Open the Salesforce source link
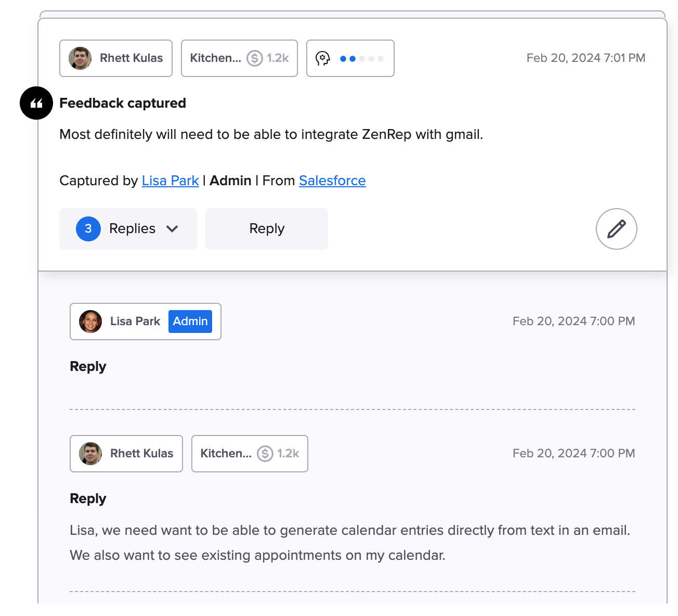678x616 pixels. tap(332, 181)
